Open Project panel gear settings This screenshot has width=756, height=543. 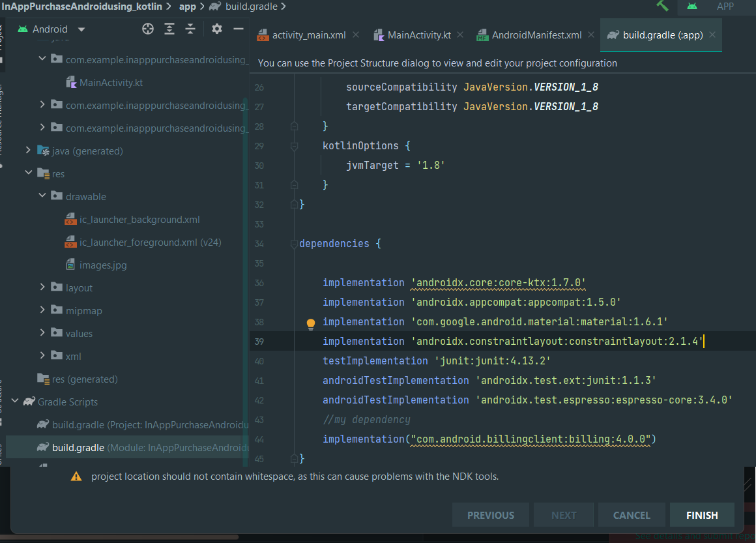[217, 29]
